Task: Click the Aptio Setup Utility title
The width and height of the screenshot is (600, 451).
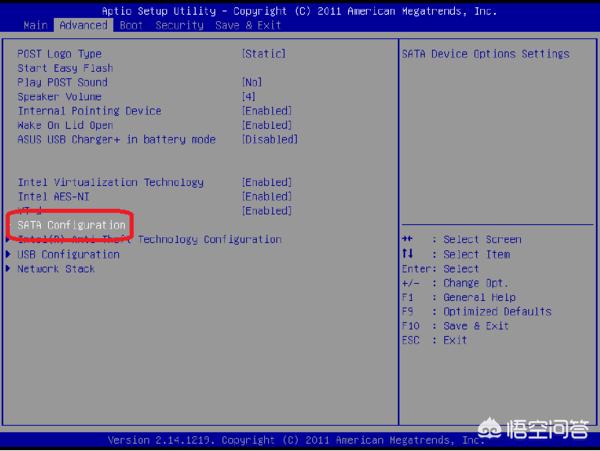Action: pyautogui.click(x=299, y=11)
